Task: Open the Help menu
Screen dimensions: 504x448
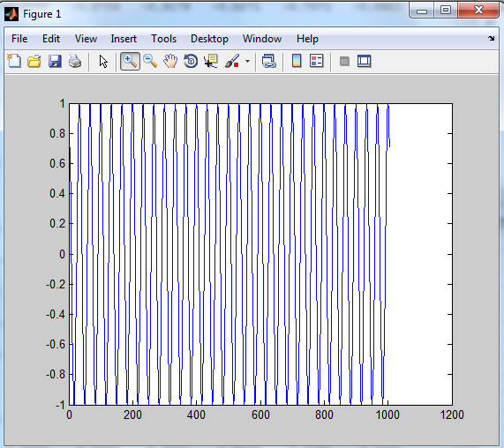Action: (307, 39)
